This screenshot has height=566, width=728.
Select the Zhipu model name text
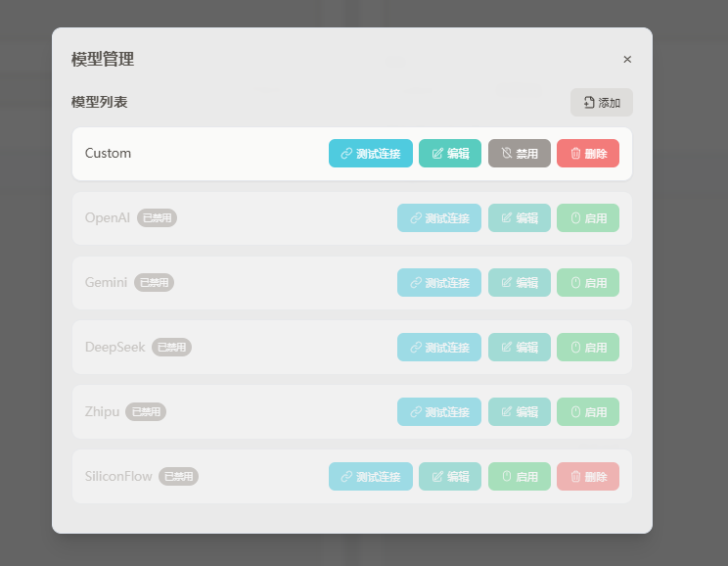pos(102,412)
